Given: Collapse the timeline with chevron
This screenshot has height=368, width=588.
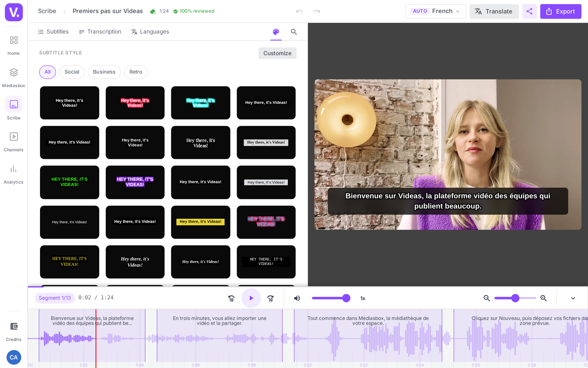Looking at the screenshot, I should 573,298.
